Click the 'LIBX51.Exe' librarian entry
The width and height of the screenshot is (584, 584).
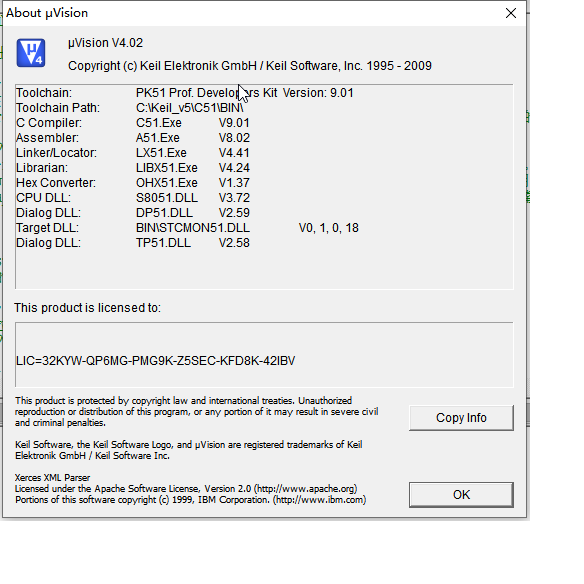coord(166,168)
